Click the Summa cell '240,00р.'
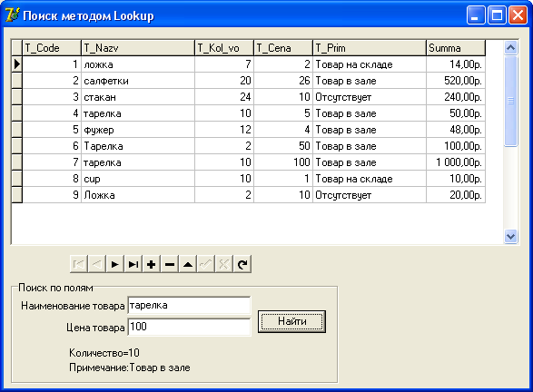Viewport: 533px width, 392px height. (x=456, y=97)
